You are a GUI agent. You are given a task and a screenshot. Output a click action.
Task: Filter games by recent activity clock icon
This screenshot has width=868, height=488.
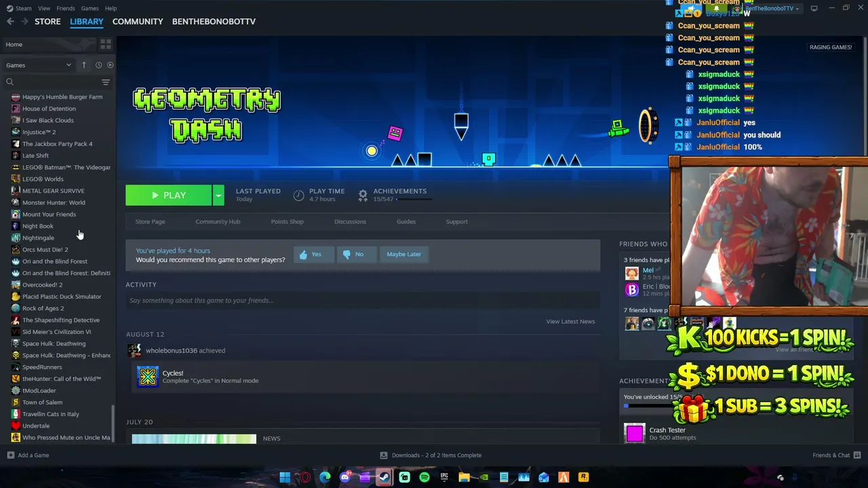(x=98, y=65)
